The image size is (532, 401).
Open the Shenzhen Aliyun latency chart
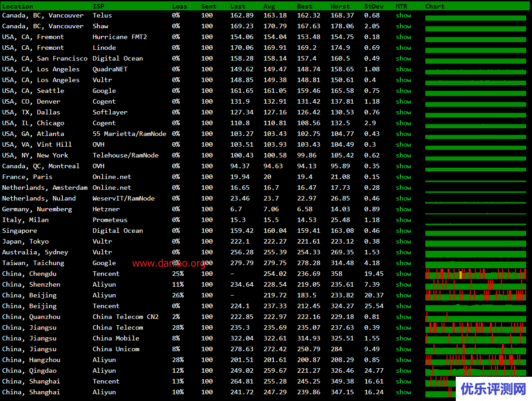[x=476, y=284]
